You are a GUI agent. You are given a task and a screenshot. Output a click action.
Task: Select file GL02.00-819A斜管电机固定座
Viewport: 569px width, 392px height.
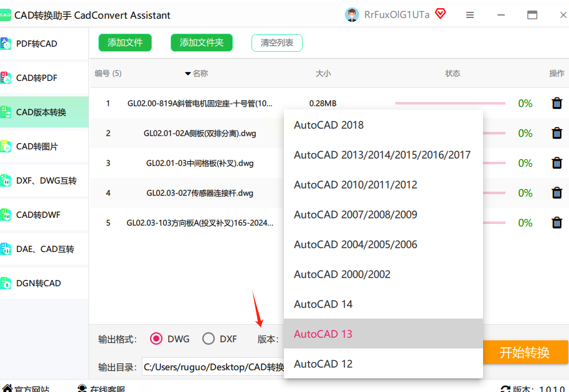pyautogui.click(x=200, y=103)
